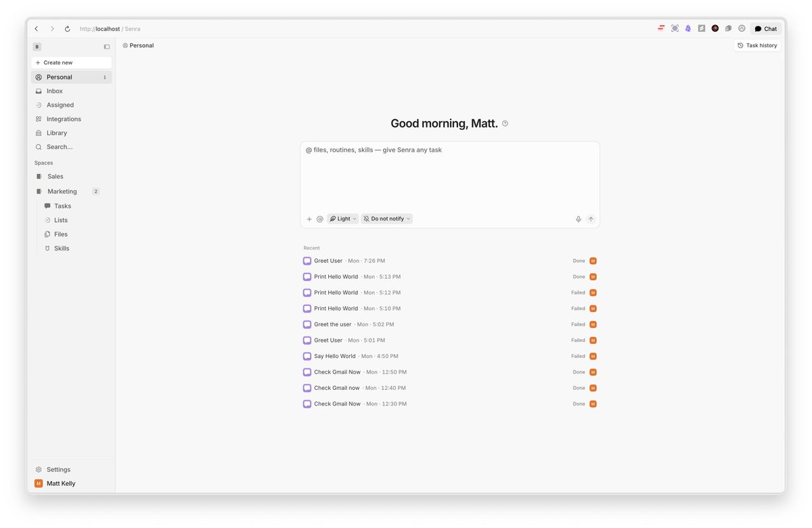
Task: Click Search... in the sidebar
Action: [x=71, y=147]
